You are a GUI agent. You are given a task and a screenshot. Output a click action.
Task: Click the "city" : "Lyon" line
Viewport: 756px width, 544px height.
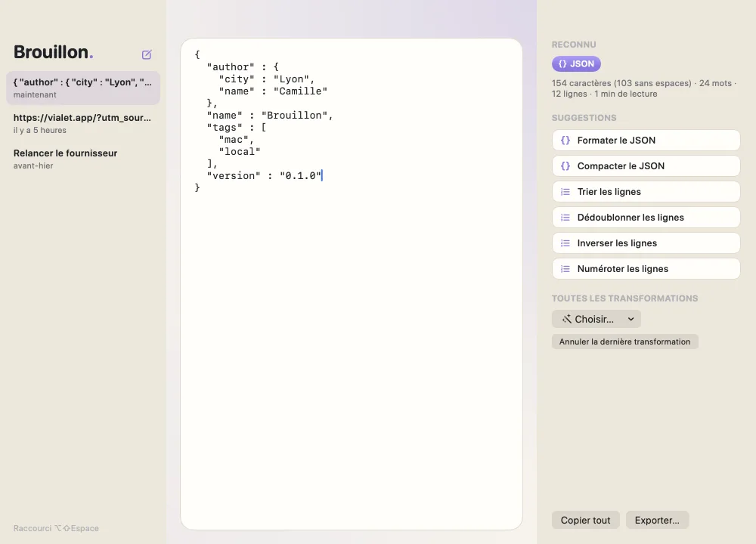pyautogui.click(x=267, y=79)
